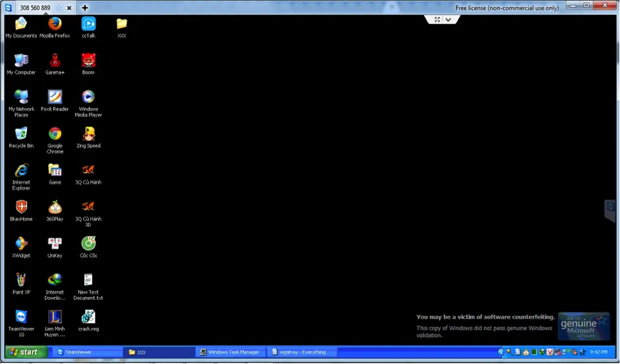Select the UniKey desktop icon
The height and width of the screenshot is (364, 620).
[55, 244]
